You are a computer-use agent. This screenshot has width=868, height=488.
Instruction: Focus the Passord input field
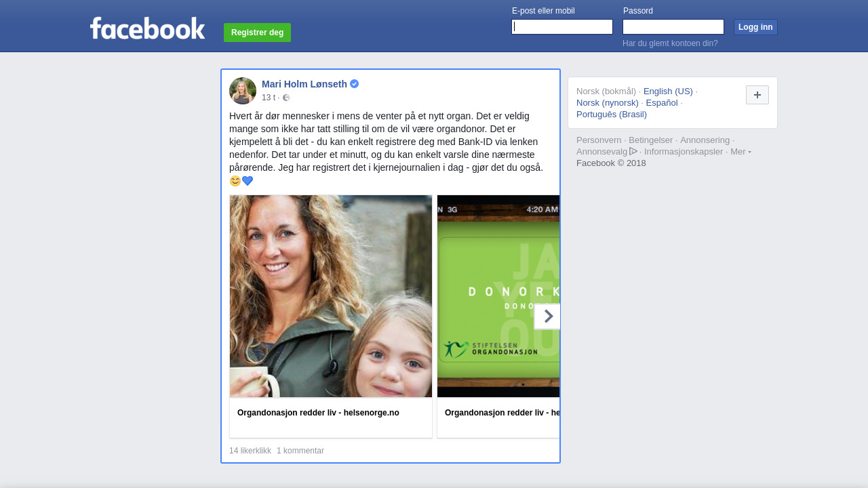point(673,26)
